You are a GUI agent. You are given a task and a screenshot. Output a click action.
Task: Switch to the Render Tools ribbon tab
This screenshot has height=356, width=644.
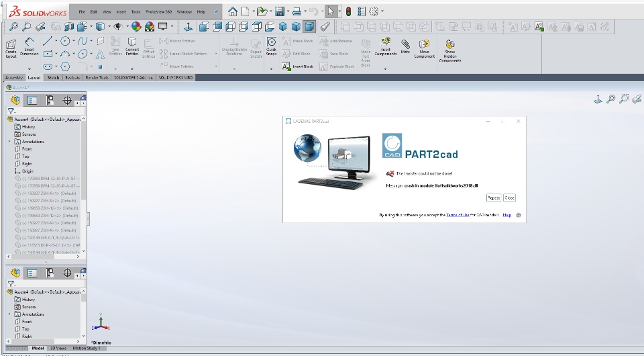97,77
